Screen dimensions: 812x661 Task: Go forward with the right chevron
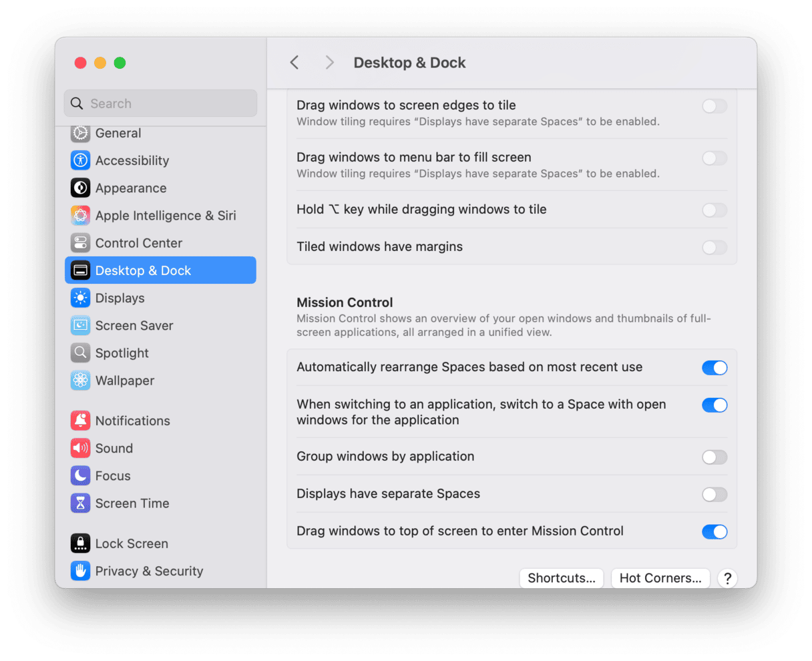[x=329, y=62]
